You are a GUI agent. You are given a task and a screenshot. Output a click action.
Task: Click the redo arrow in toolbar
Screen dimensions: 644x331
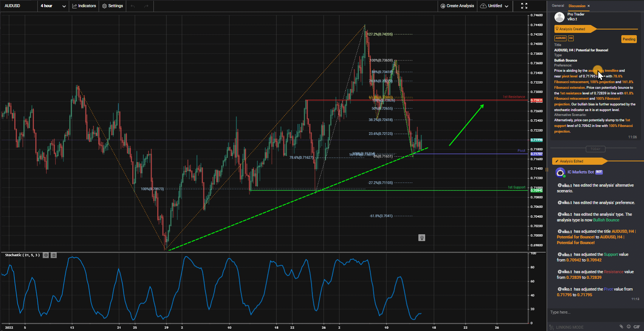click(x=146, y=6)
